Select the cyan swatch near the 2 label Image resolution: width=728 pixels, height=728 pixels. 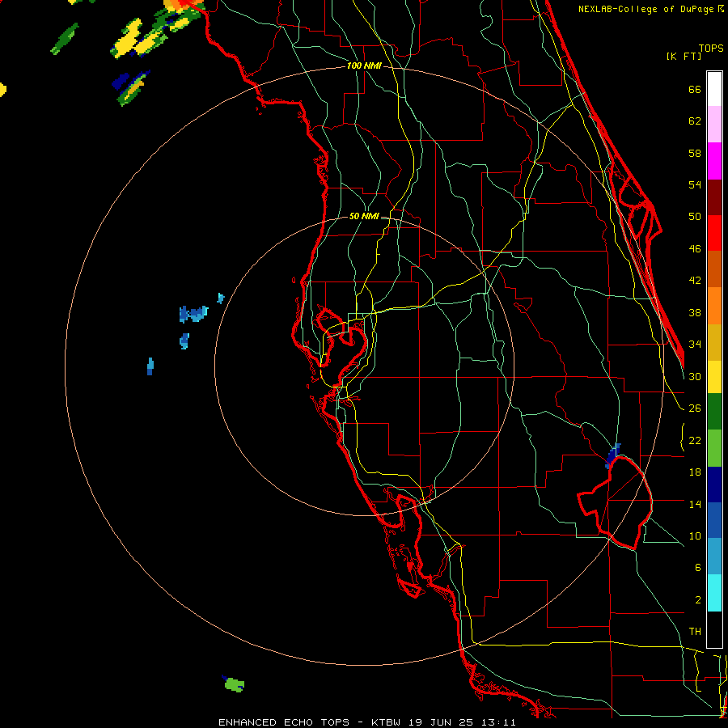(714, 594)
